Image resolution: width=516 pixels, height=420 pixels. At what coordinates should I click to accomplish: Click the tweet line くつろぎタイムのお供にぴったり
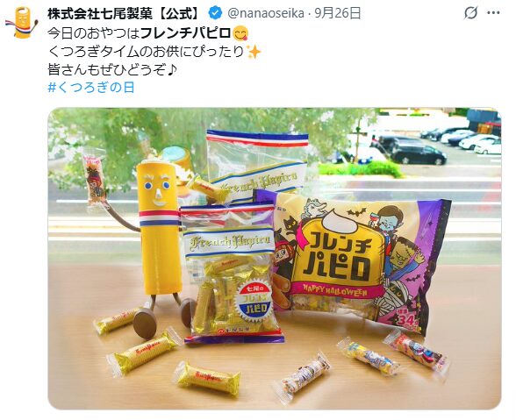(146, 52)
